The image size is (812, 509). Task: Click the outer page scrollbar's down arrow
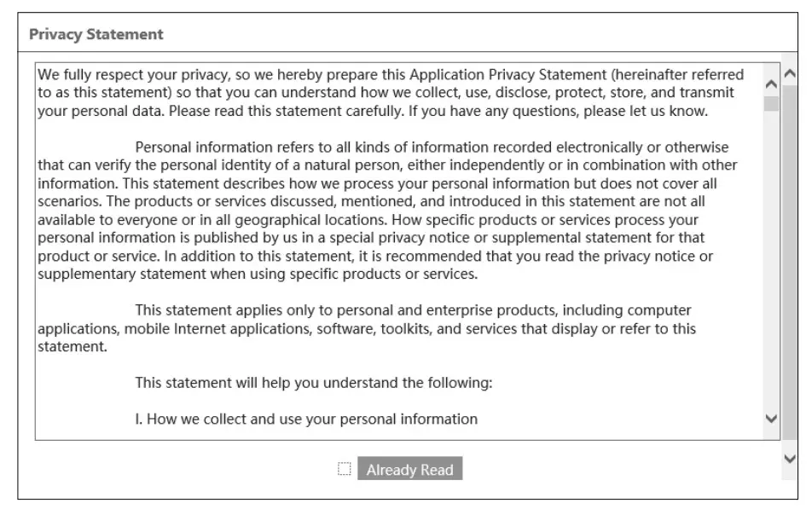pyautogui.click(x=789, y=459)
